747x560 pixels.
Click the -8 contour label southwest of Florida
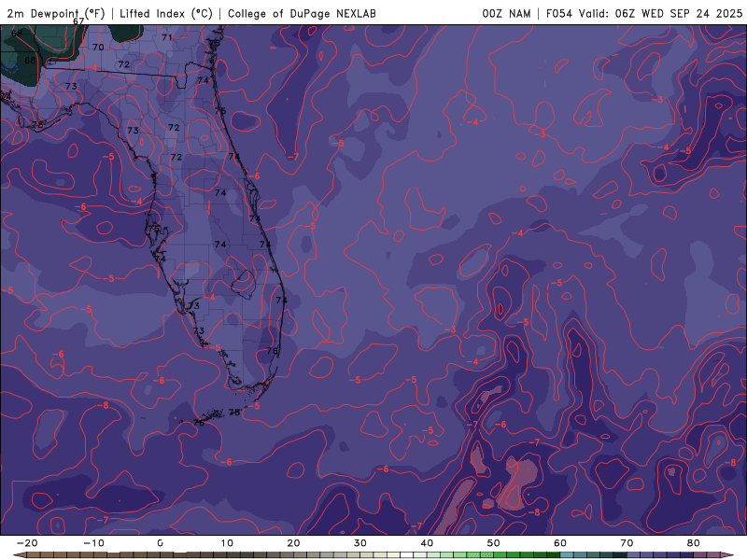[x=103, y=405]
